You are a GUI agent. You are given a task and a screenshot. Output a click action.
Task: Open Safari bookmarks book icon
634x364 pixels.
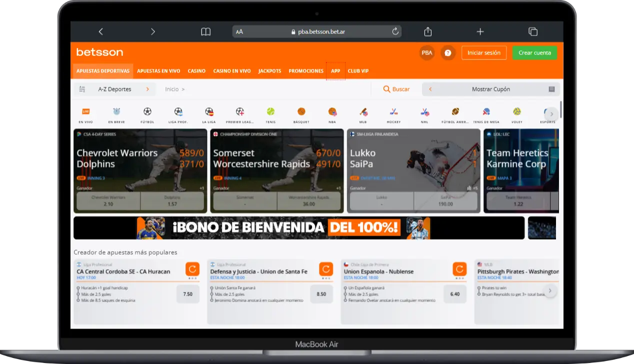[205, 31]
